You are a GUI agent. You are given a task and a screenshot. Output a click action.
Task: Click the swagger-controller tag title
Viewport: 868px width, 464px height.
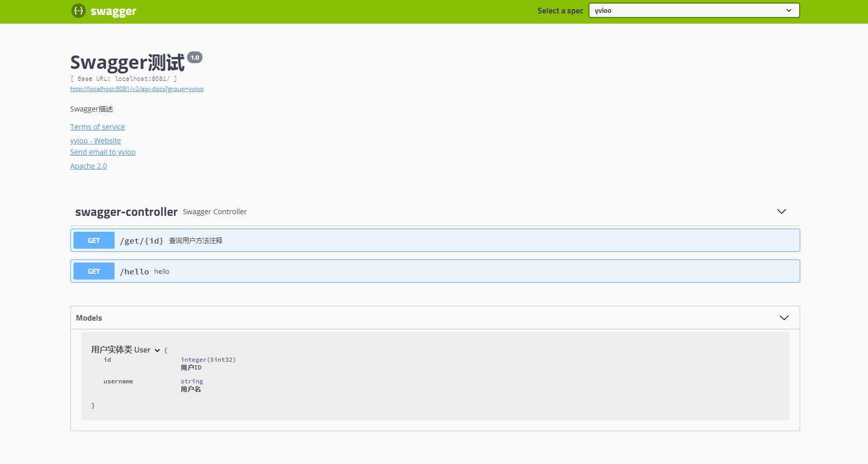coord(126,212)
